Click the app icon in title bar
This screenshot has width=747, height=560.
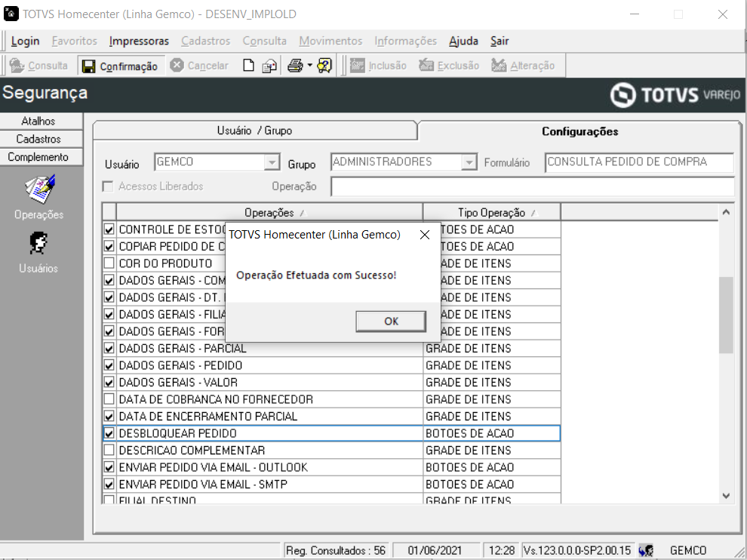pyautogui.click(x=11, y=14)
